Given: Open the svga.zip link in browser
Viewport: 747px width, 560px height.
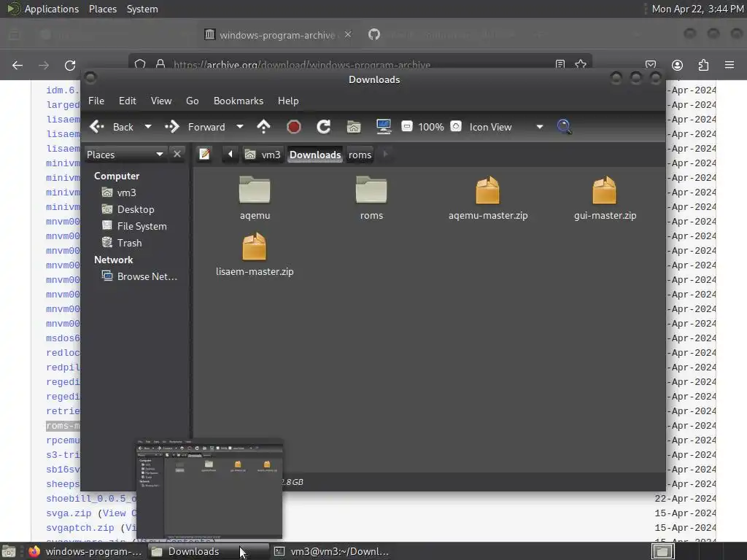Looking at the screenshot, I should (x=69, y=513).
